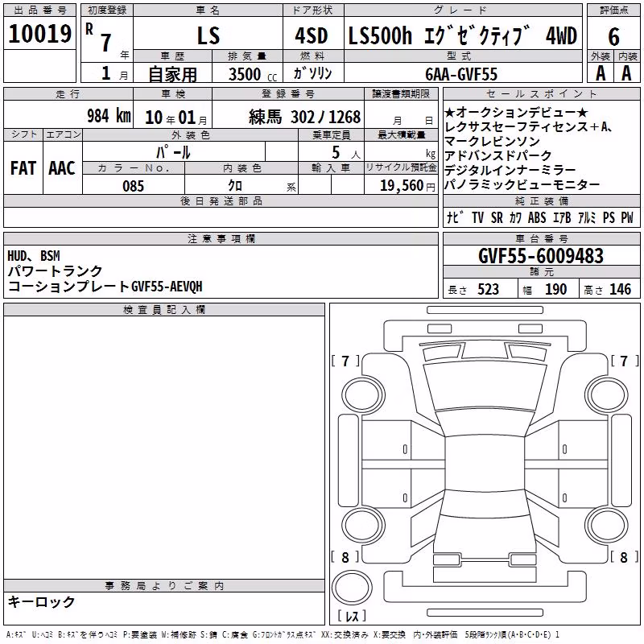Viewport: 644px width, 644px height.
Task: Click length value 523
Action: click(x=488, y=290)
